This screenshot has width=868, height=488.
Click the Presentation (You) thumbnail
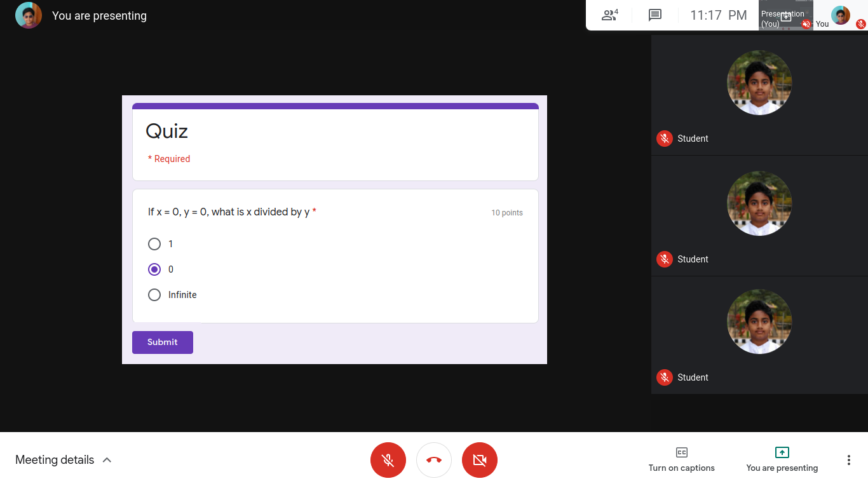(785, 15)
